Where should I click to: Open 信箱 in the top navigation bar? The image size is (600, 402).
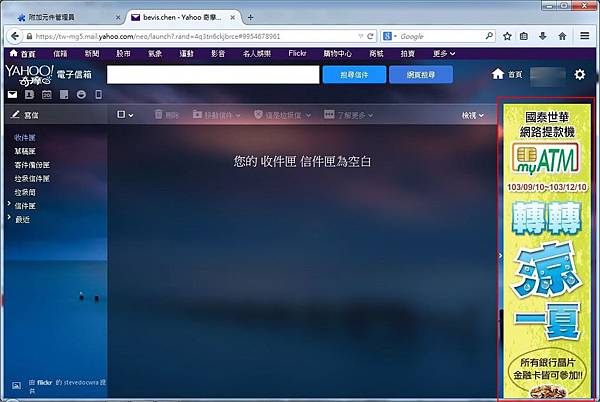[x=60, y=54]
